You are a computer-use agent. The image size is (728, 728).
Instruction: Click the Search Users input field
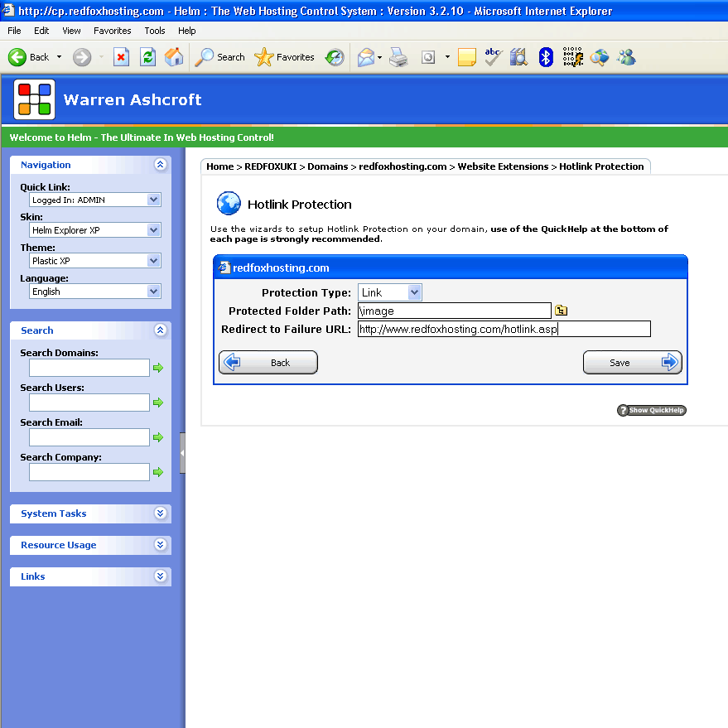(x=89, y=403)
